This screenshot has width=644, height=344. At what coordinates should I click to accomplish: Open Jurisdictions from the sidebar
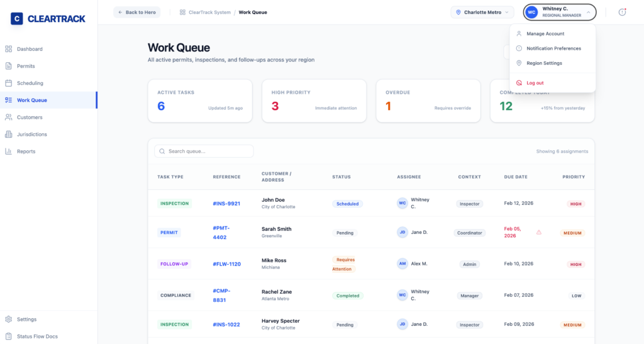(31, 134)
